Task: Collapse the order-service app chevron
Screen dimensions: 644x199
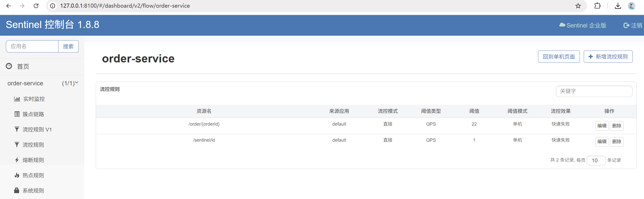Action: (x=77, y=83)
